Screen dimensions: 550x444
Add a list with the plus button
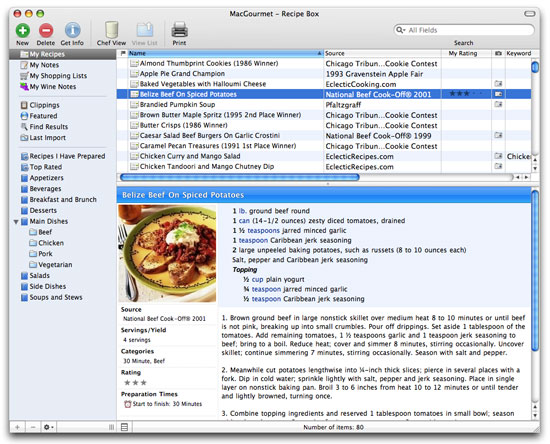click(x=18, y=427)
